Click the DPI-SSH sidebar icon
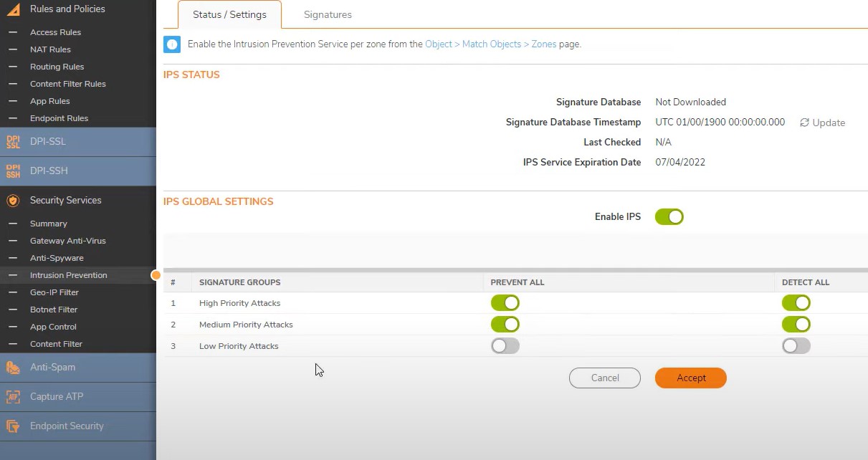 coord(13,171)
